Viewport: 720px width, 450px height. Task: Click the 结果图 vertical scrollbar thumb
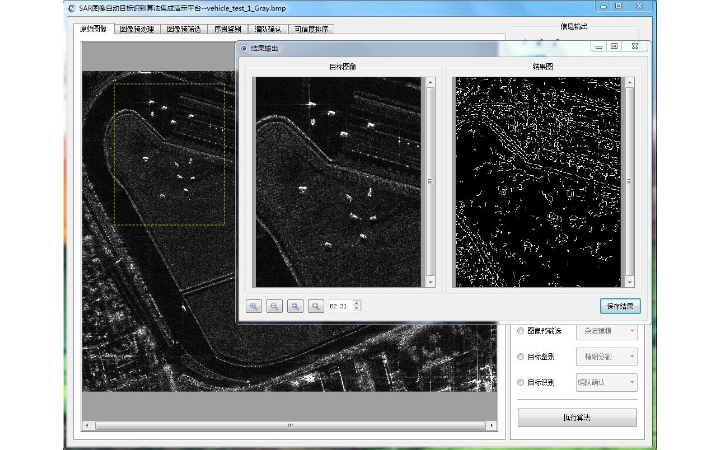(x=630, y=181)
